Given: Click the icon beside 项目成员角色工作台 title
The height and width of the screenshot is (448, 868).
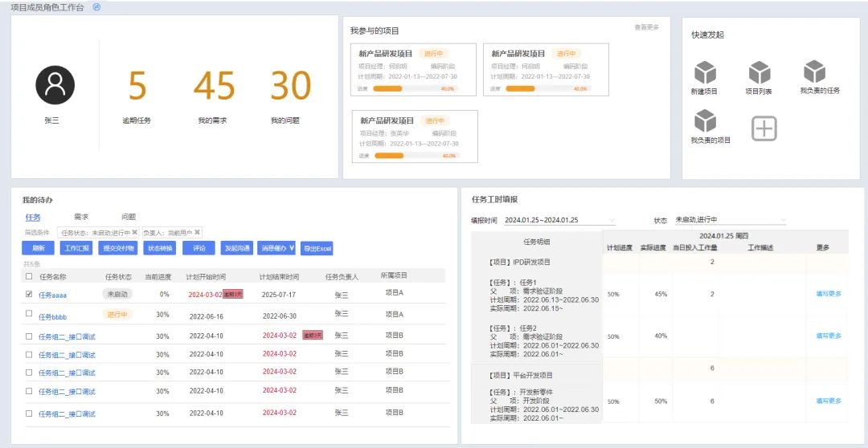Looking at the screenshot, I should coord(97,7).
